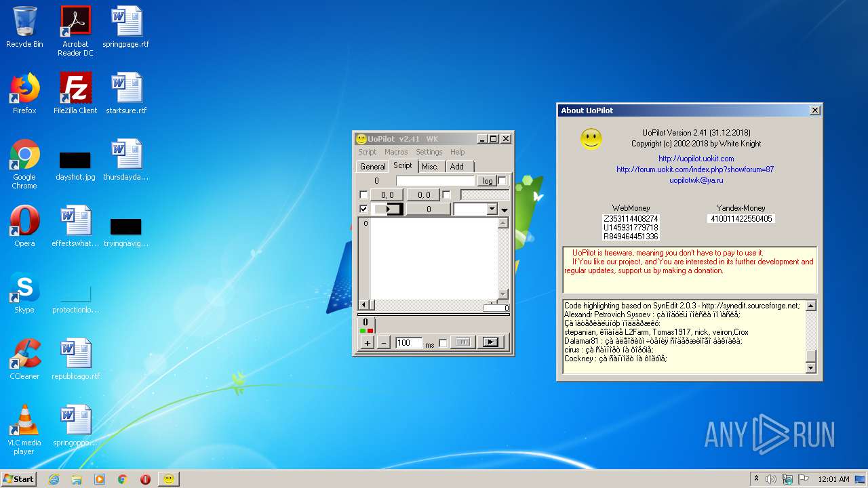Image resolution: width=868 pixels, height=488 pixels.
Task: Select effectswhat... document icon
Action: pyautogui.click(x=75, y=226)
